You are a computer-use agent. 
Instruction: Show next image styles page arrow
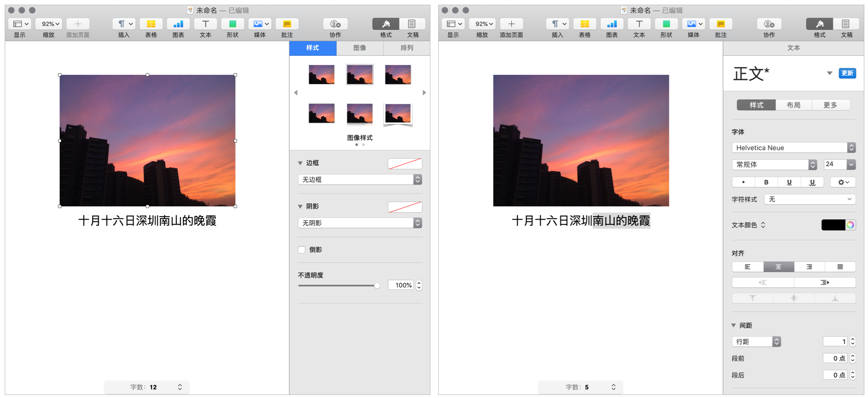click(424, 93)
